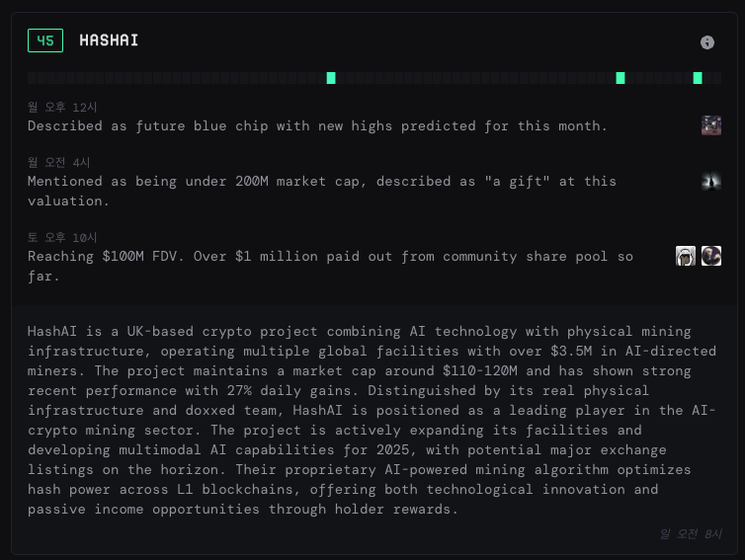The height and width of the screenshot is (560, 745).
Task: Click the white hooded avatar on $100M FDV entry
Action: pos(686,256)
